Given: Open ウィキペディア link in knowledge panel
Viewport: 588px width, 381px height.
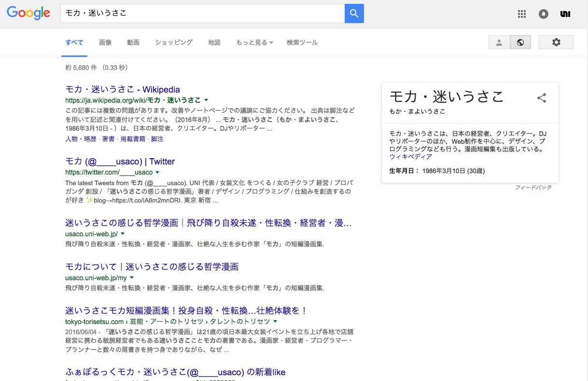Looking at the screenshot, I should point(410,157).
